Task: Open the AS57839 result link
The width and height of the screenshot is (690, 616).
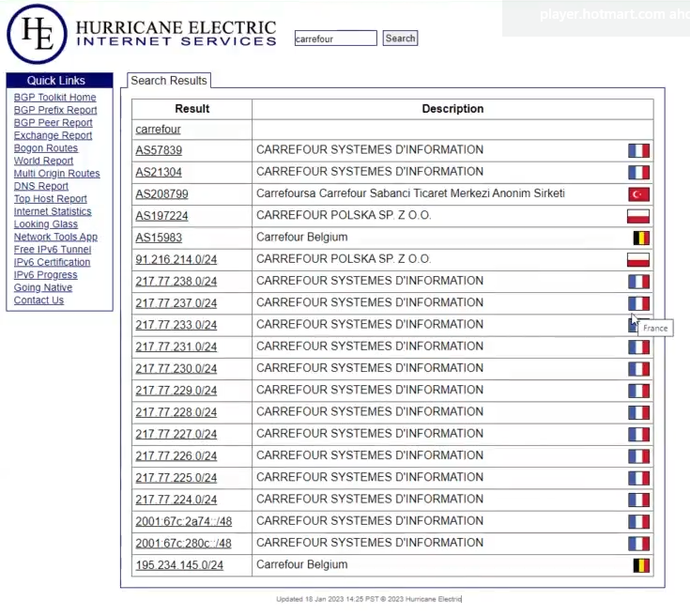Action: tap(159, 150)
